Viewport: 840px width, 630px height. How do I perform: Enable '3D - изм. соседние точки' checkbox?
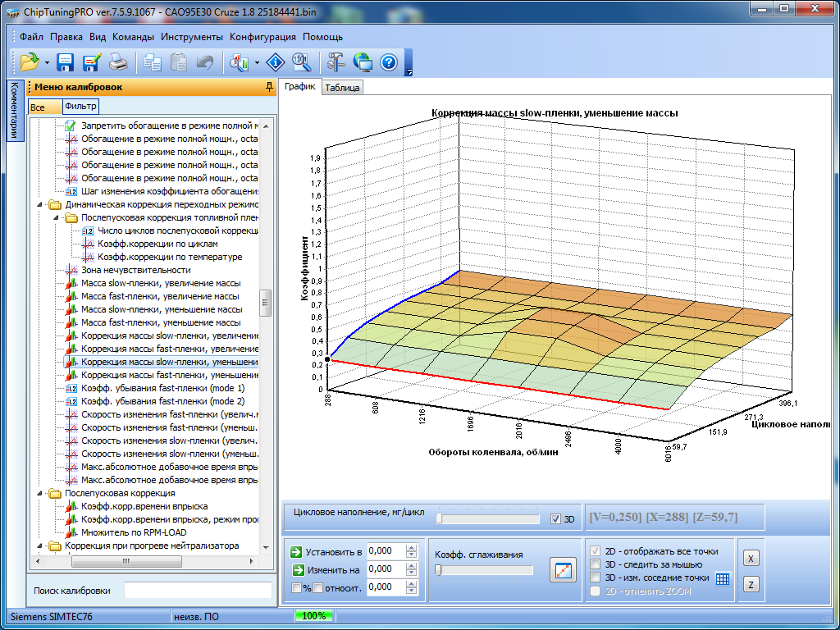tap(596, 577)
